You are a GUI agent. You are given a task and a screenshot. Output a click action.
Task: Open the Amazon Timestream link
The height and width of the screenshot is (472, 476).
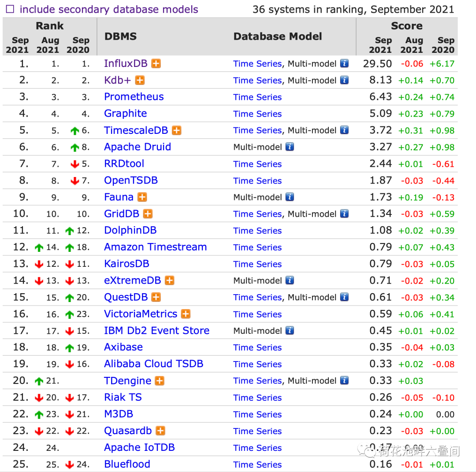156,247
